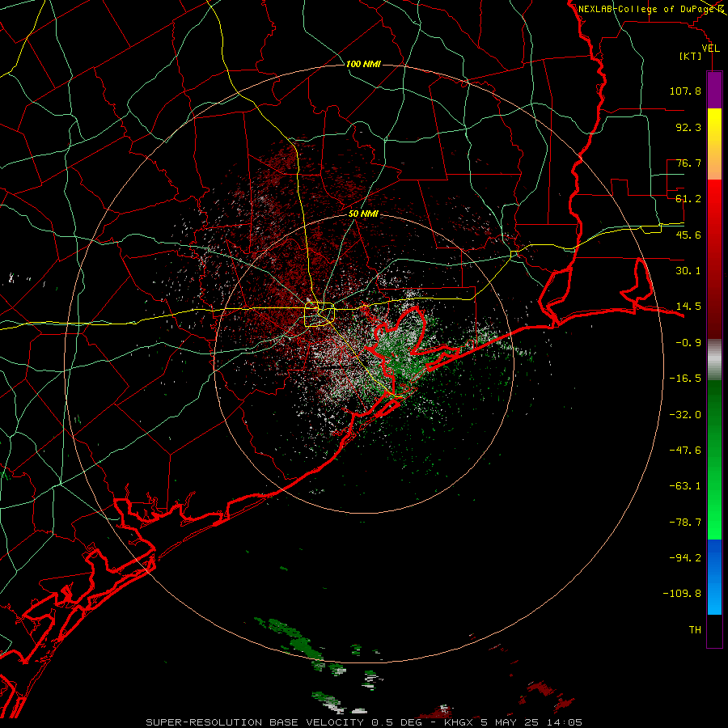The width and height of the screenshot is (728, 728).
Task: Click the Super-Resolution Base Velocity caption text
Action: [364, 722]
